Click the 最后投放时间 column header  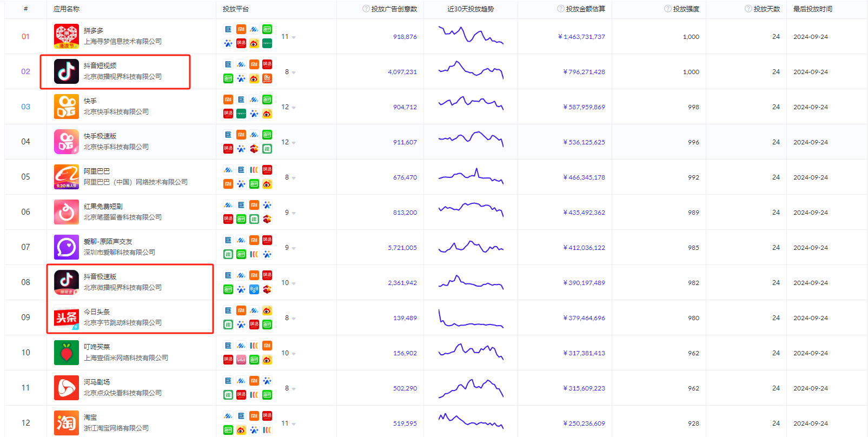click(812, 9)
